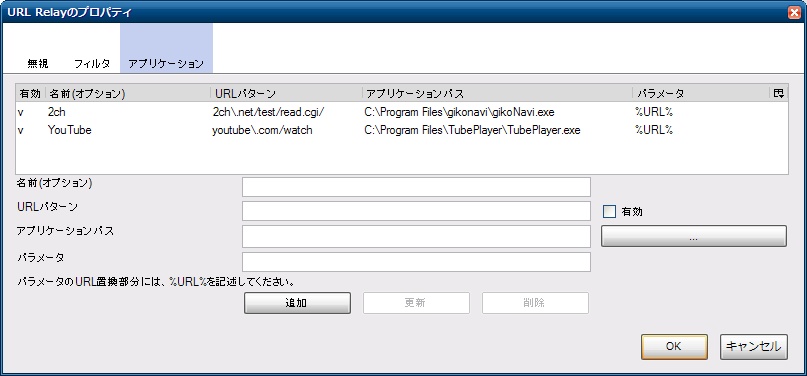Image resolution: width=807 pixels, height=376 pixels.
Task: Switch to the 無視 tab
Action: (x=38, y=64)
